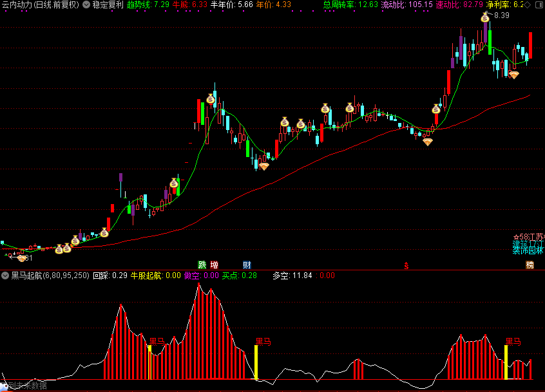Click the yellow bar under the rightmost 黑马
Viewport: 545px width, 392px height.
click(506, 362)
